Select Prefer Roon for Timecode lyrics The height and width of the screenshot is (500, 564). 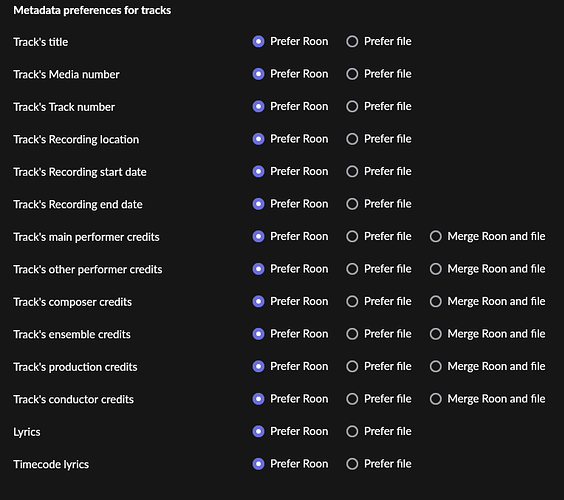point(258,464)
